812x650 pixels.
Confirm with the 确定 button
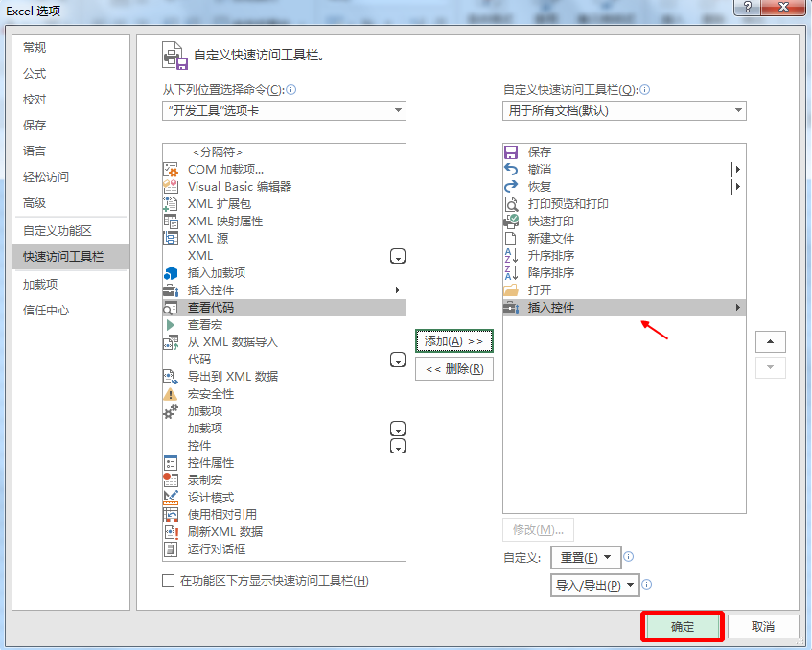pyautogui.click(x=682, y=627)
